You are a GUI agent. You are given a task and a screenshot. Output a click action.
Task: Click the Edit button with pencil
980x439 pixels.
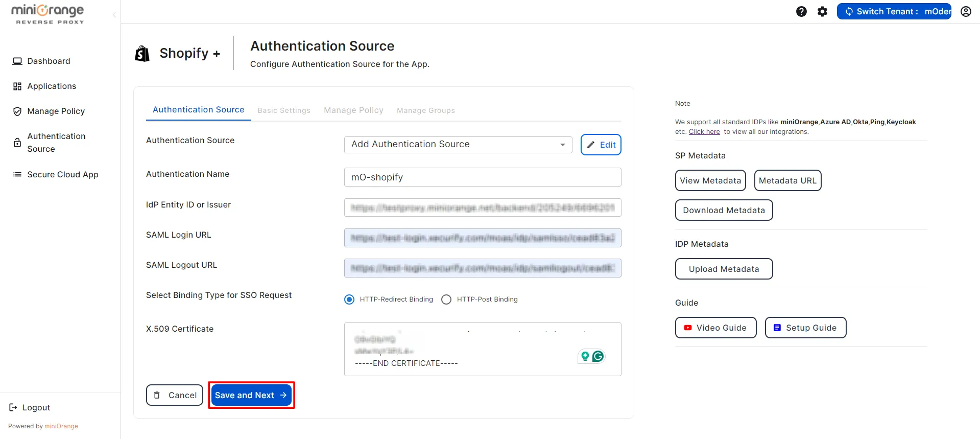point(601,145)
